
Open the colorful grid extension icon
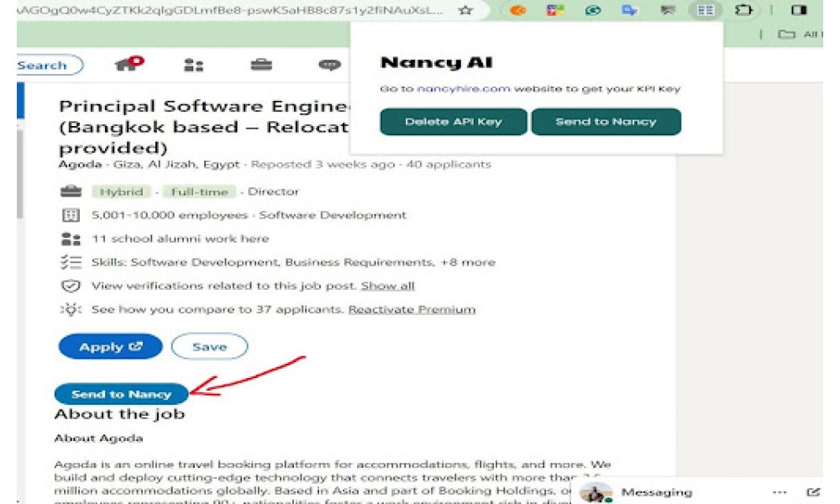point(555,9)
